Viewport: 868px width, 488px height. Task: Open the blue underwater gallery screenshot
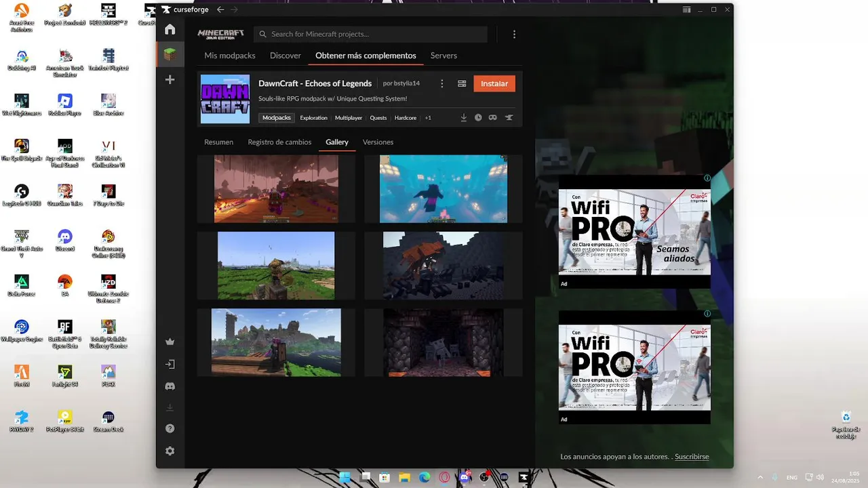[443, 189]
